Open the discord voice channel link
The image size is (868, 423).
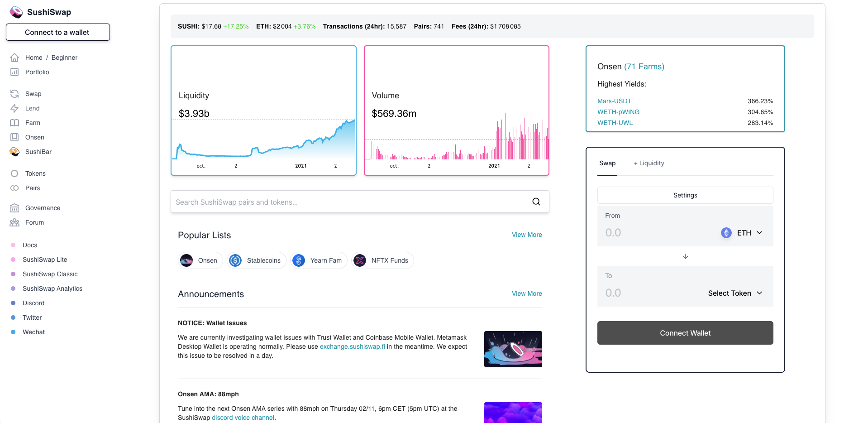pyautogui.click(x=243, y=418)
